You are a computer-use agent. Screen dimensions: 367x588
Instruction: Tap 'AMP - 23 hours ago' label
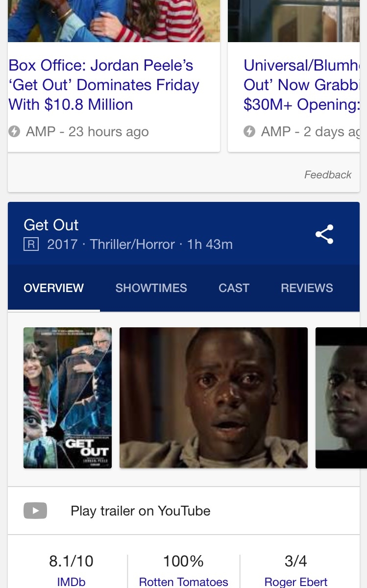click(x=87, y=131)
